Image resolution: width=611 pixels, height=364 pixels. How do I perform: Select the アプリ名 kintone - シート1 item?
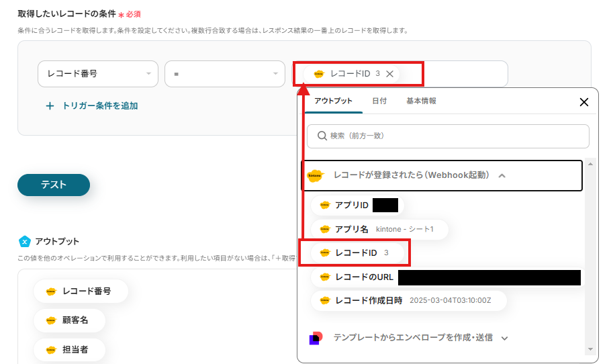click(x=379, y=229)
